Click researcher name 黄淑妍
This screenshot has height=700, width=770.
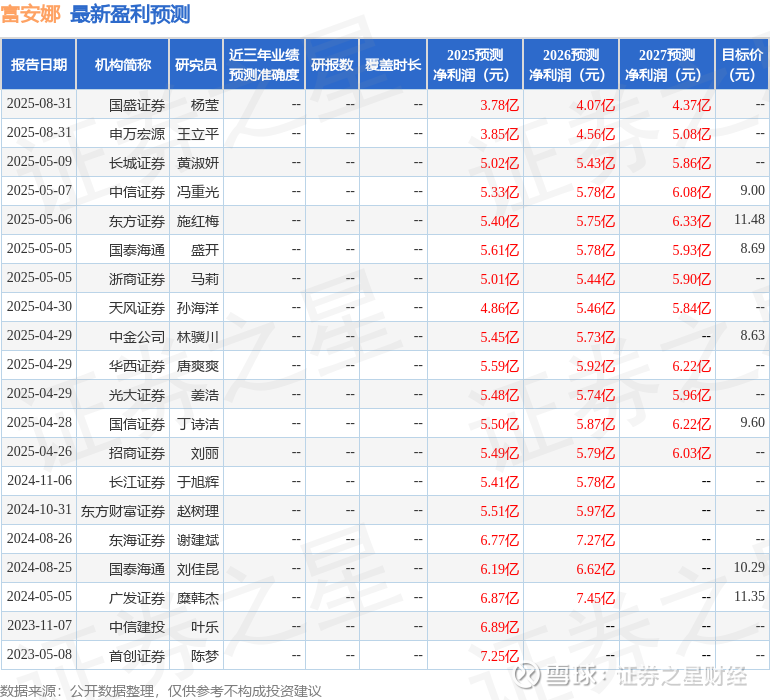point(198,163)
